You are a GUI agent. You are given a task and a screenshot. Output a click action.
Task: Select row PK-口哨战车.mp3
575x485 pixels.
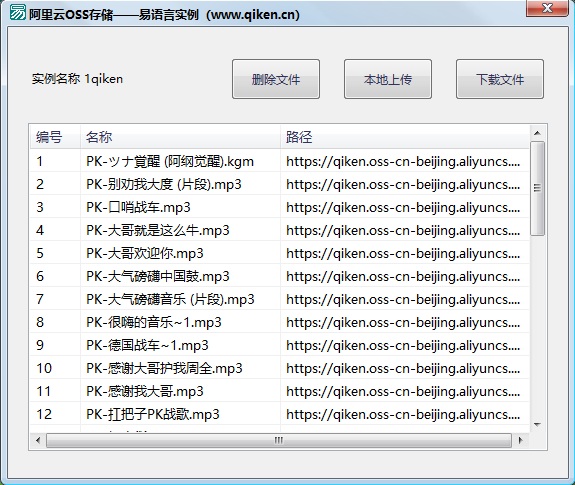point(280,207)
